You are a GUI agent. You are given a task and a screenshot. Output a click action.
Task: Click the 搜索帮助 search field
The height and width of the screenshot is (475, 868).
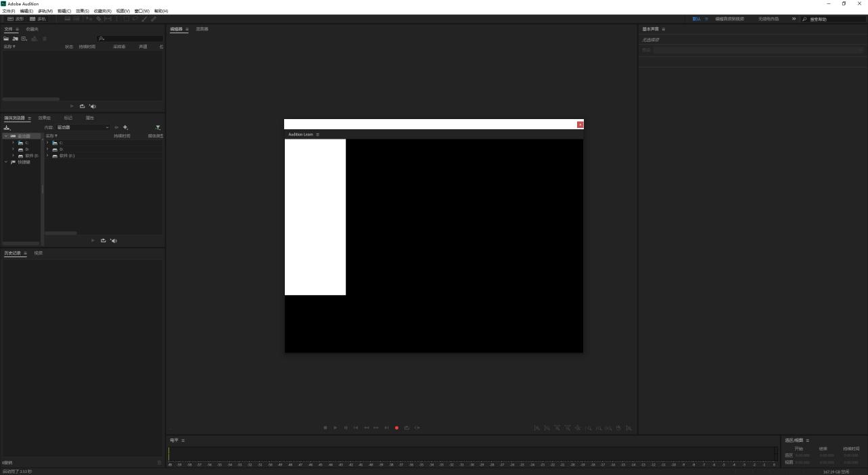pos(836,19)
